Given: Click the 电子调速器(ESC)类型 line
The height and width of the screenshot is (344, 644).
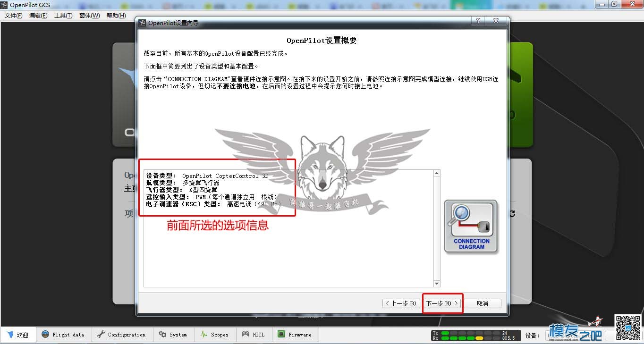Looking at the screenshot, I should (213, 204).
